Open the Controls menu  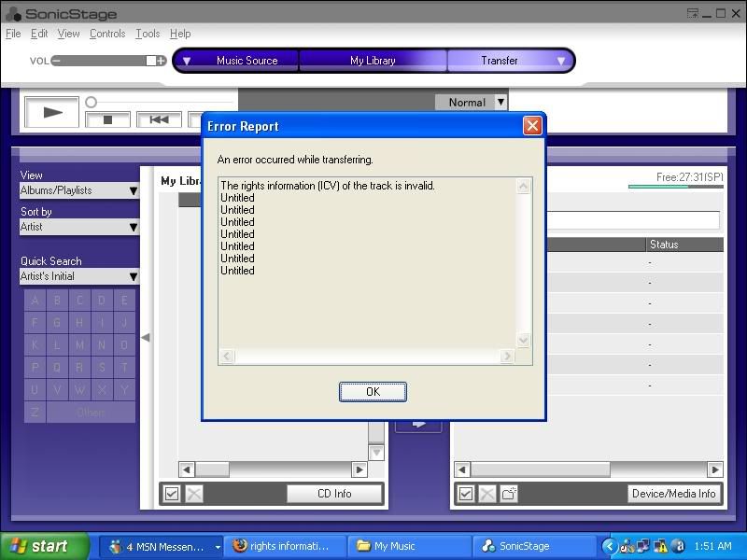click(107, 34)
